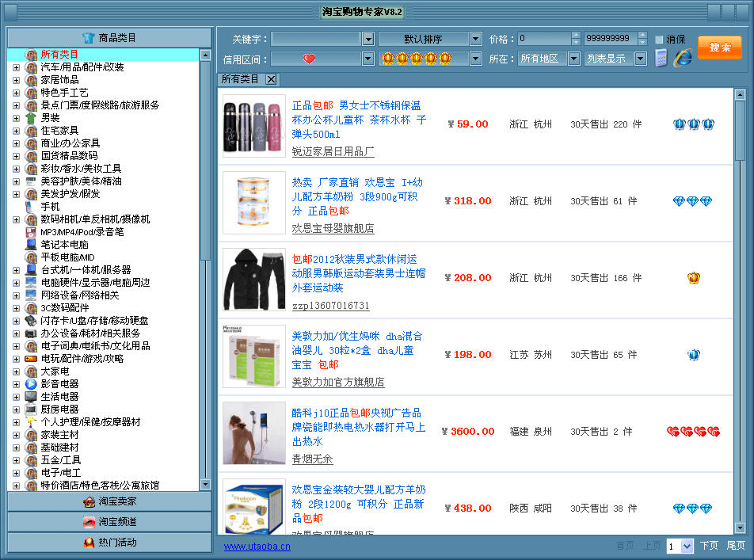754x560 pixels.
Task: Click the blue crown rating of the 59.00 item
Action: coord(694,124)
